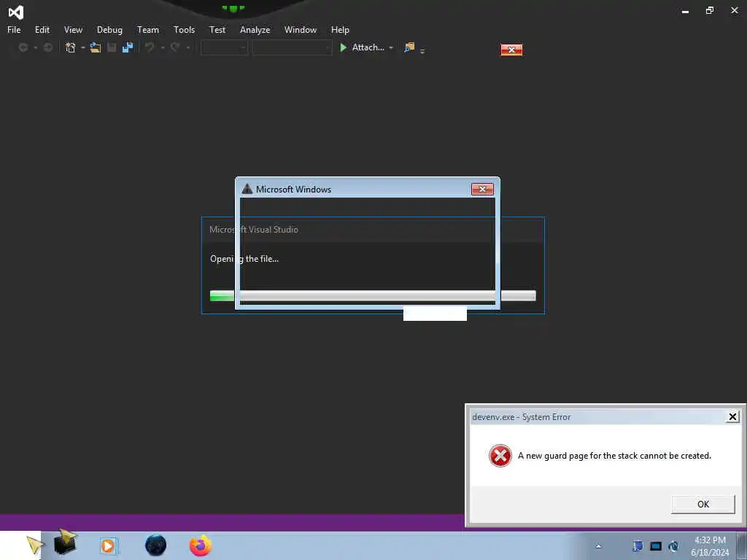Click the Attach... button
The width and height of the screenshot is (747, 560).
point(368,47)
